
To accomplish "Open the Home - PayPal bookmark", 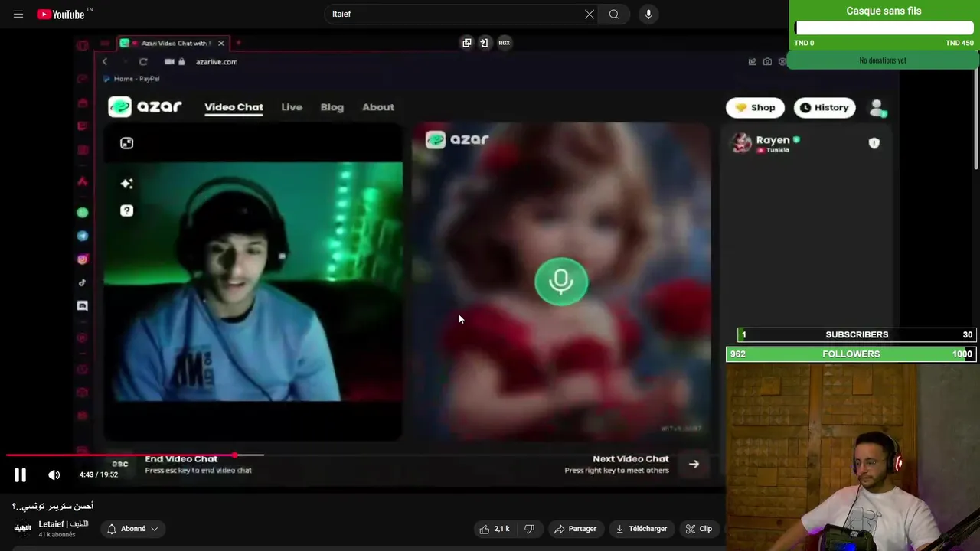I will point(132,79).
